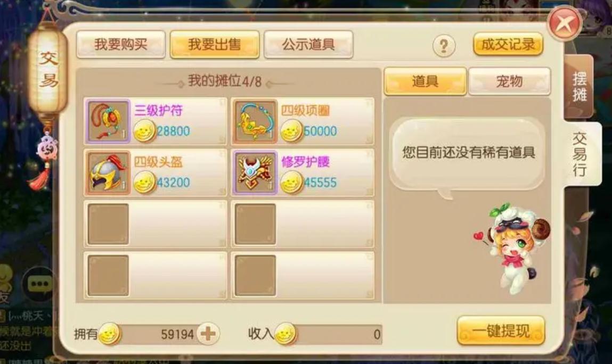
Task: Select the 三级护符 amulet item icon
Action: (108, 121)
